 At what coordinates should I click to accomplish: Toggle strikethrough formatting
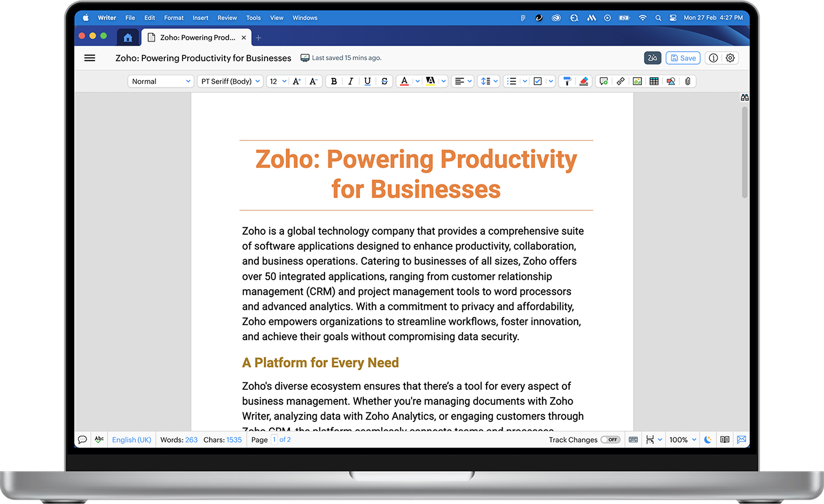coord(384,81)
